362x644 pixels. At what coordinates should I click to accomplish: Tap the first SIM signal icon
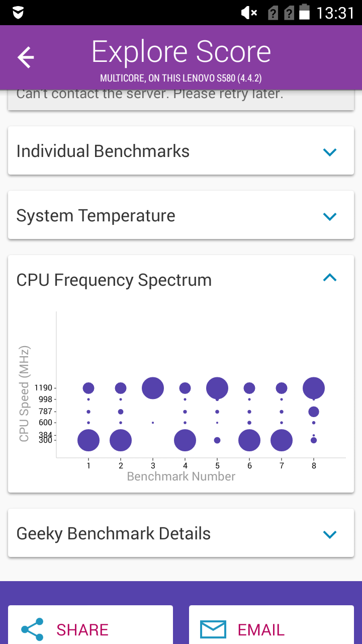click(272, 13)
